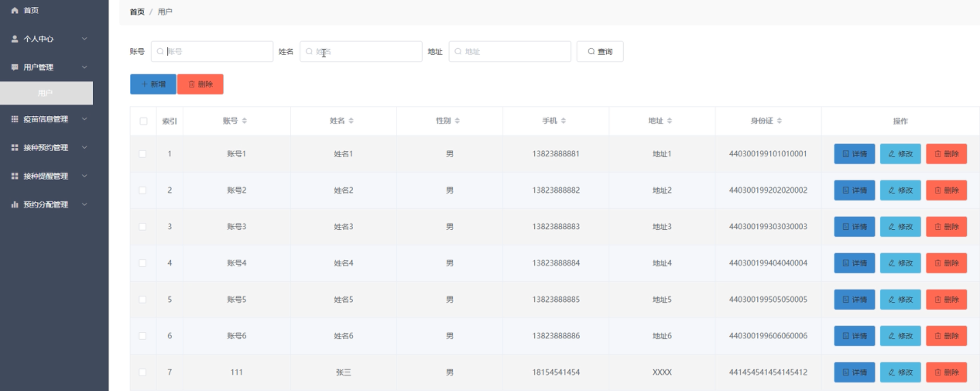This screenshot has height=391, width=980.
Task: Focus the 姓名 search input
Action: [x=361, y=52]
